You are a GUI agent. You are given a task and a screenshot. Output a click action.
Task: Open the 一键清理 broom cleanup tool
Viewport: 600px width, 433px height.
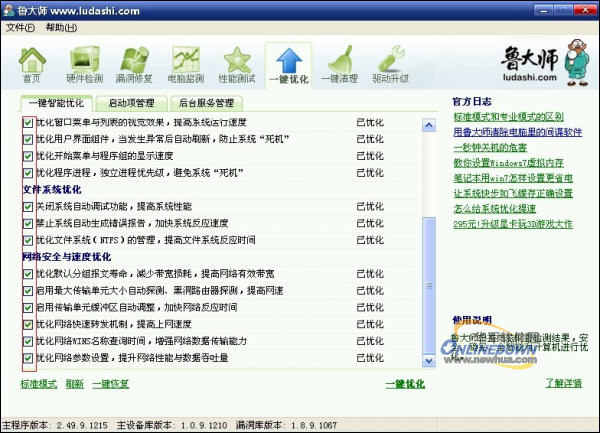[340, 64]
